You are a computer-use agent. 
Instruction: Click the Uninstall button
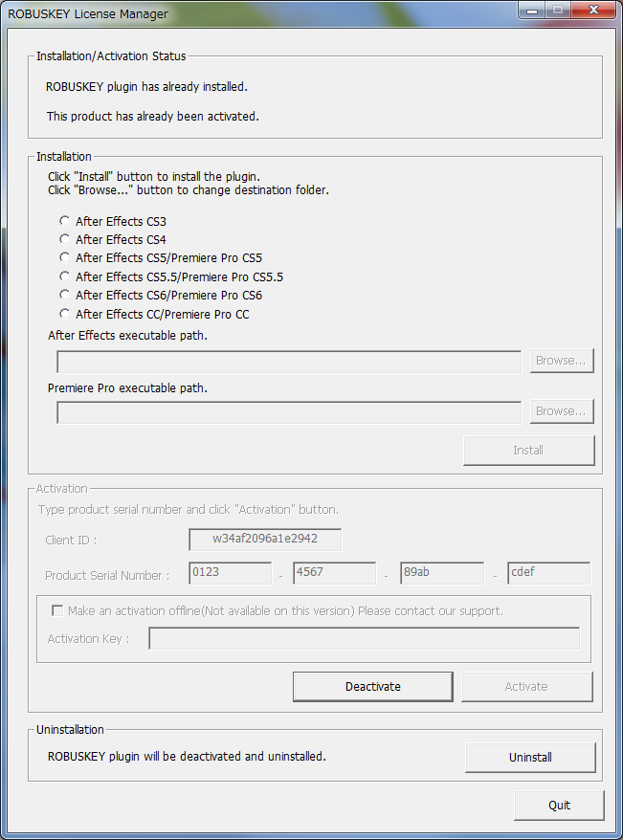(530, 757)
